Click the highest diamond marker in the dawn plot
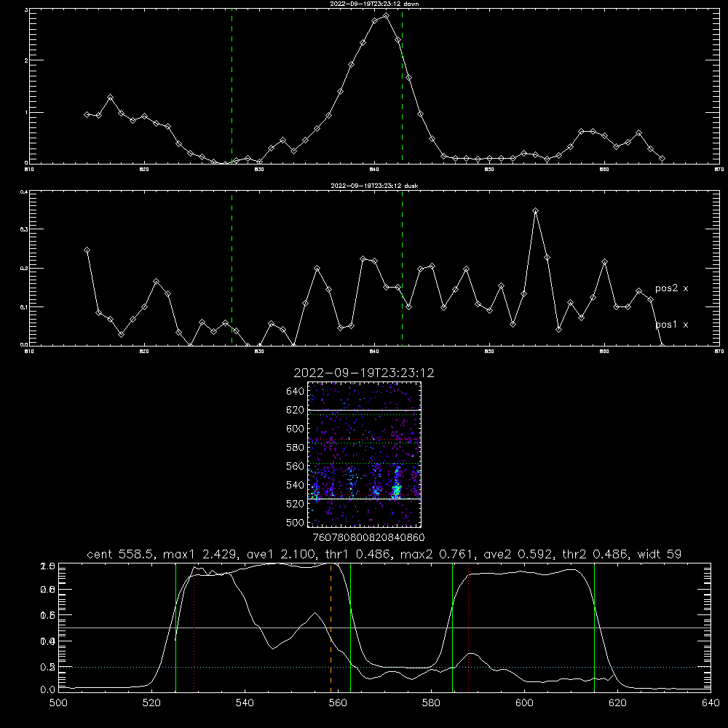 pos(387,16)
